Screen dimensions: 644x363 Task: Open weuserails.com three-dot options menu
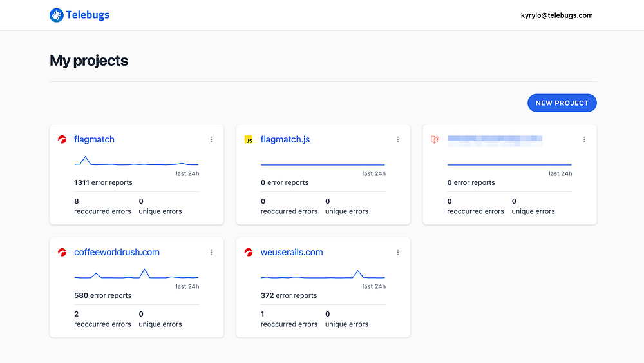397,252
